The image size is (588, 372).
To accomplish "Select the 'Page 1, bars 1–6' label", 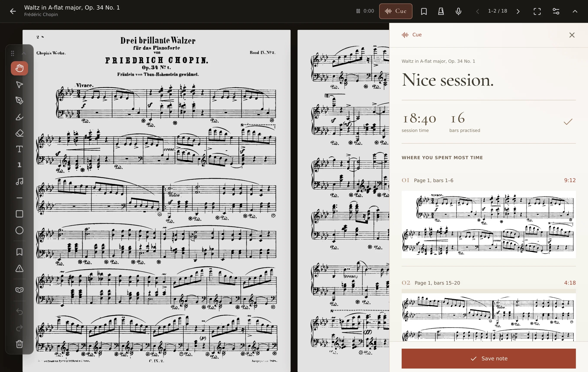I will coord(433,181).
